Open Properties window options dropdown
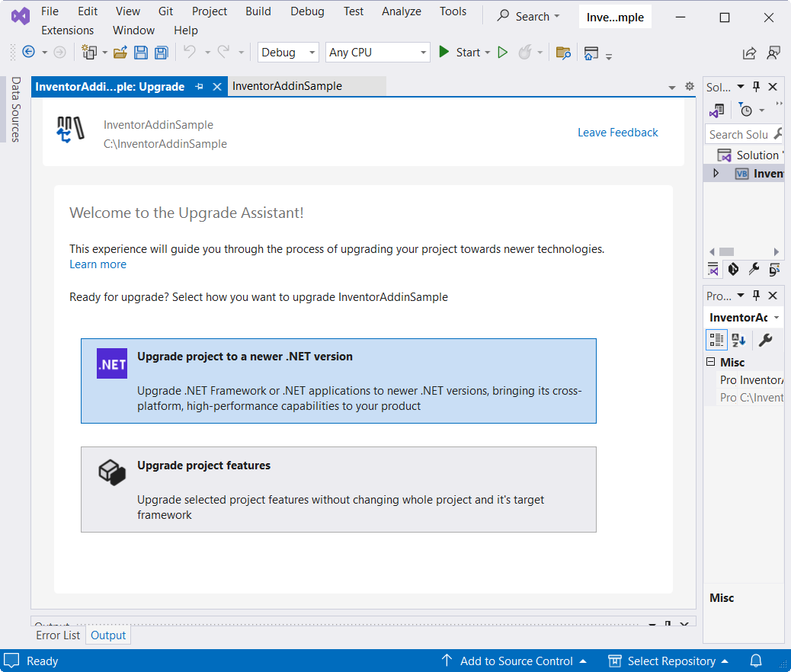The height and width of the screenshot is (672, 791). point(741,296)
